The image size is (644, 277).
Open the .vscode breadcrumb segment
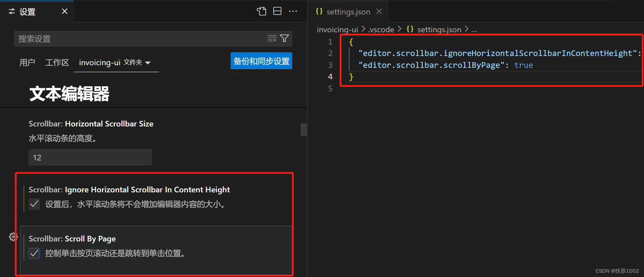[x=381, y=30]
